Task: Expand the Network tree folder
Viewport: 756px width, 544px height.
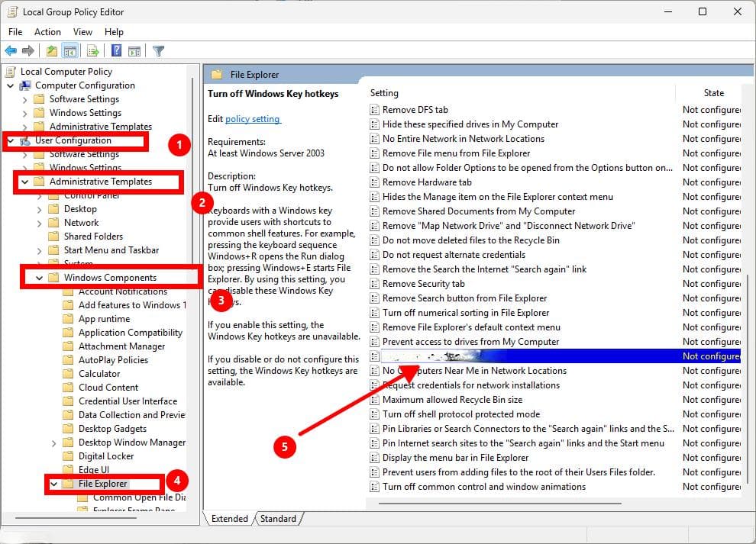Action: pyautogui.click(x=39, y=223)
